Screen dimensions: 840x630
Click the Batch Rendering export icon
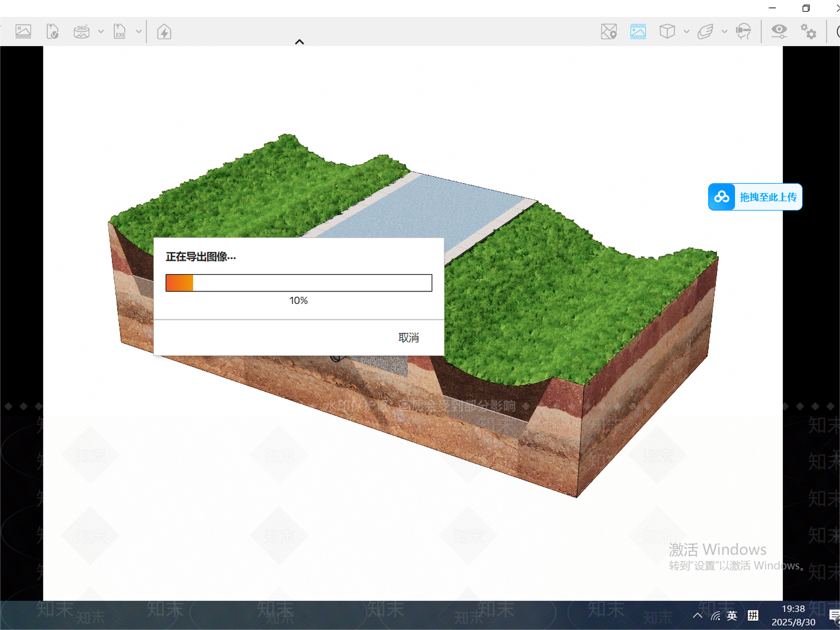[x=52, y=31]
